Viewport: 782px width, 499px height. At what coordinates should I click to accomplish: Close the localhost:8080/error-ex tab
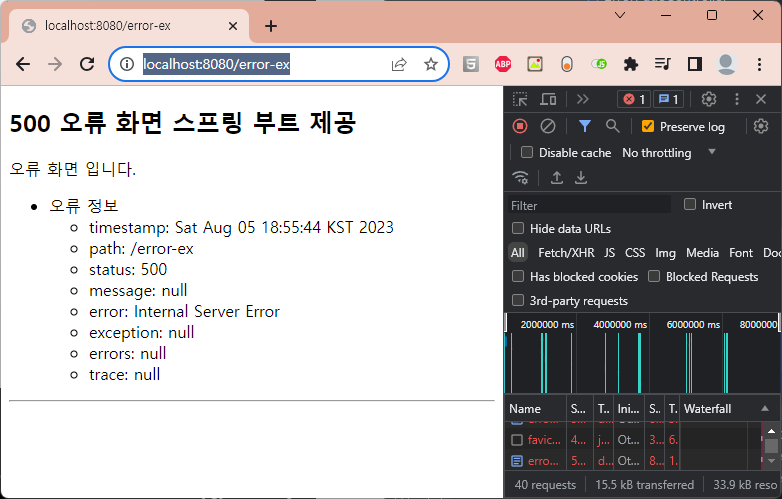pos(233,26)
